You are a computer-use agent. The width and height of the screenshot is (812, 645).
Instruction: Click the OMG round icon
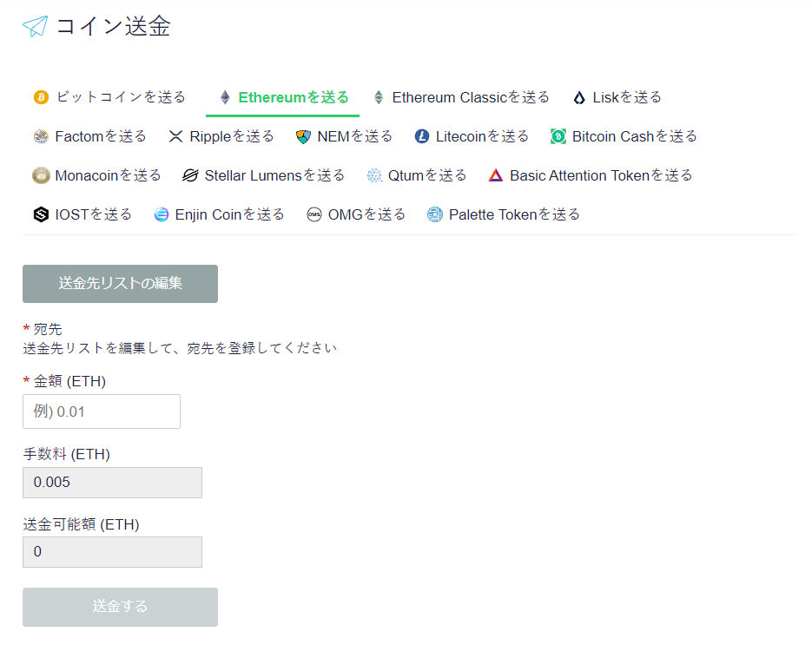click(x=314, y=214)
